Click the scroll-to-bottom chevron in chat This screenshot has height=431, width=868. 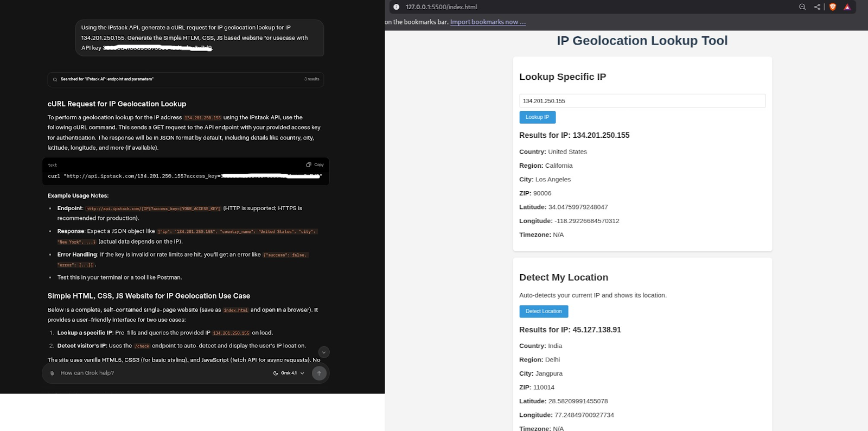pos(324,352)
